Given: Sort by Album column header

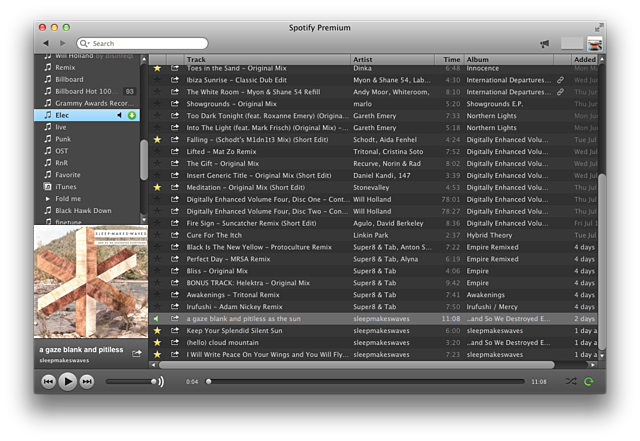Looking at the screenshot, I should coord(509,59).
